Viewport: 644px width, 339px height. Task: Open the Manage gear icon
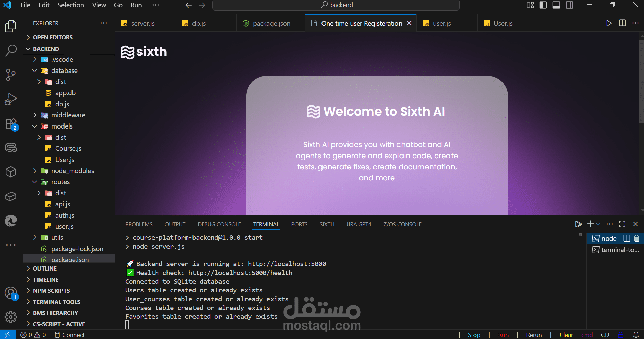11,317
